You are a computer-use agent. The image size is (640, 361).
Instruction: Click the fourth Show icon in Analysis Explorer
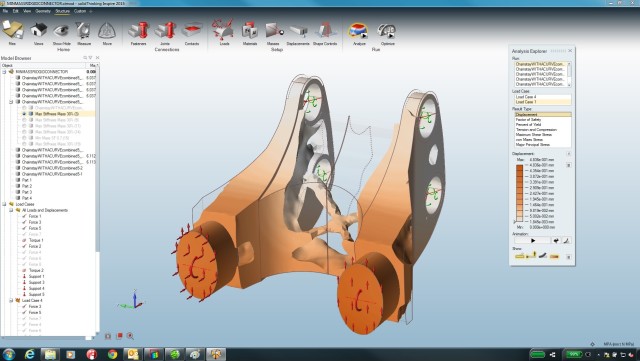coord(554,256)
